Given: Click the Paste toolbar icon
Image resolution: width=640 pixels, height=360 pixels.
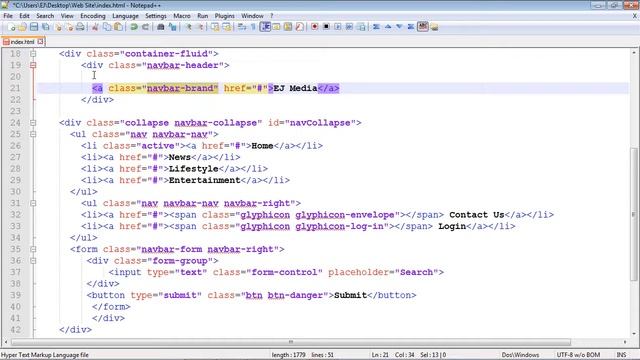Looking at the screenshot, I should [118, 27].
